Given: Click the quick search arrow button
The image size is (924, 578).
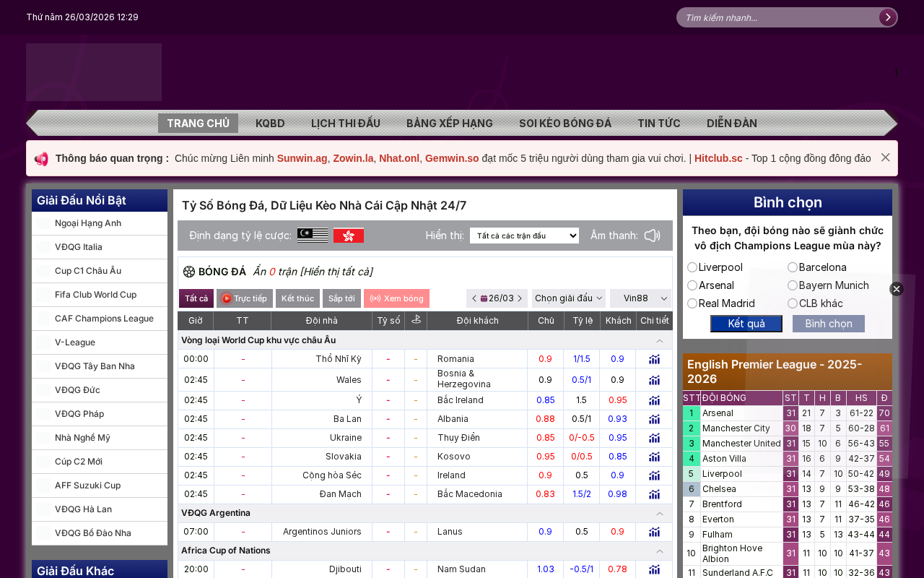Looking at the screenshot, I should click(887, 17).
